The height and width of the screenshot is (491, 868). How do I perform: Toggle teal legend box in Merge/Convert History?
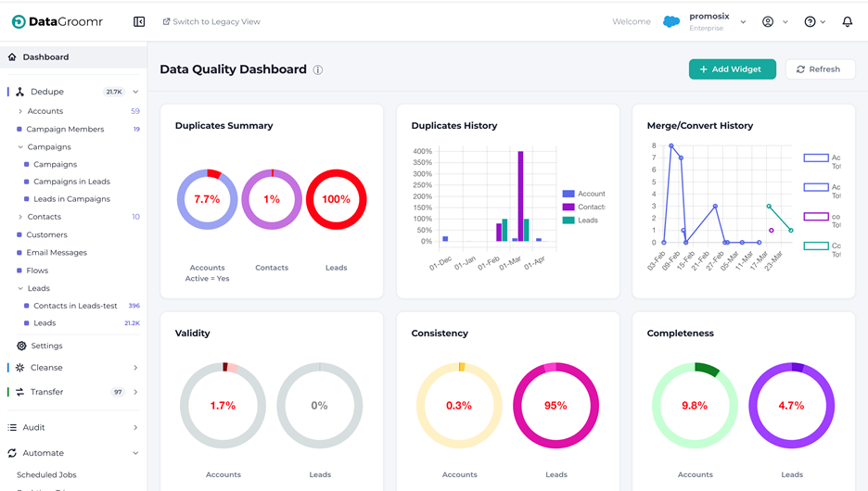816,246
